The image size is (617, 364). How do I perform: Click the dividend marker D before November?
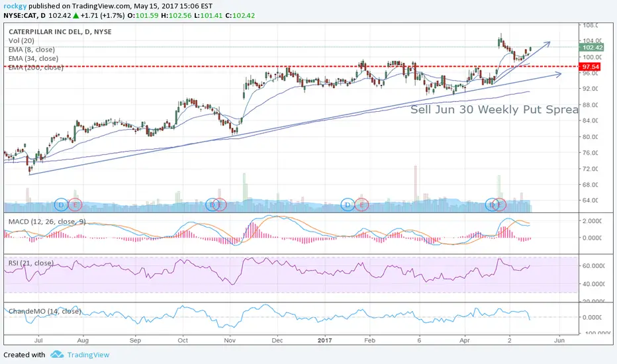click(212, 205)
